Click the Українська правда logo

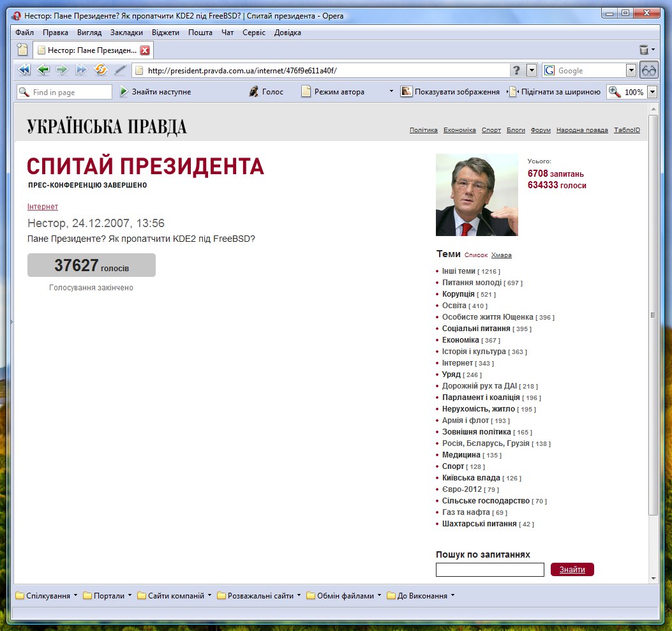click(107, 127)
